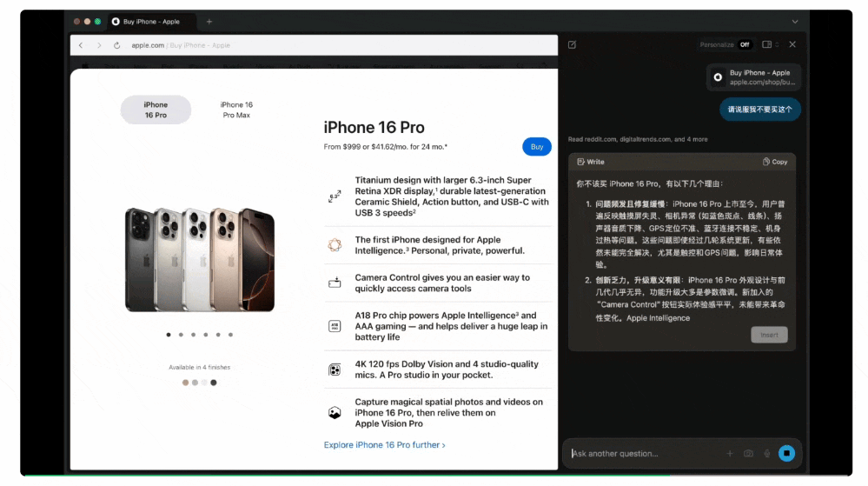Click the 4K camera lens feature icon
The width and height of the screenshot is (868, 486).
click(x=335, y=369)
